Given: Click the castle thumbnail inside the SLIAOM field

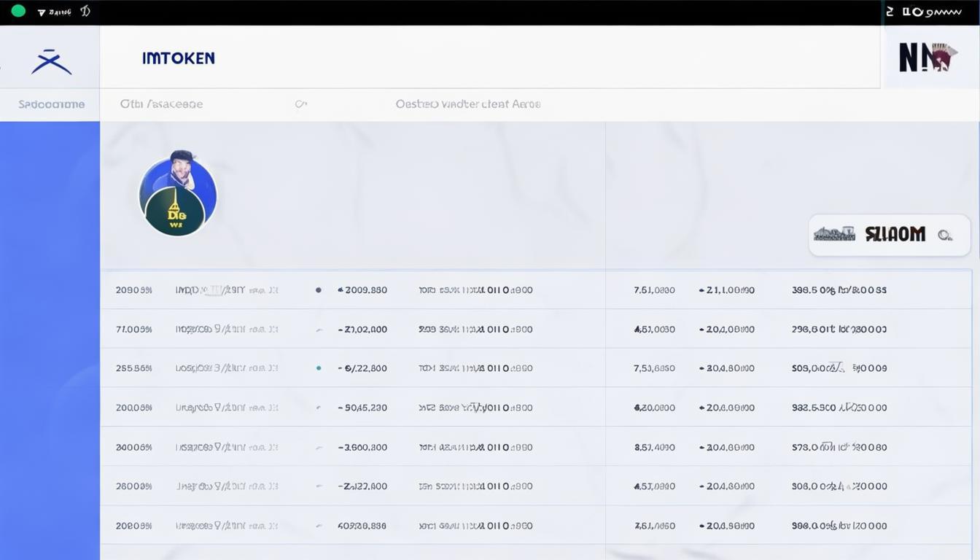Looking at the screenshot, I should point(833,235).
